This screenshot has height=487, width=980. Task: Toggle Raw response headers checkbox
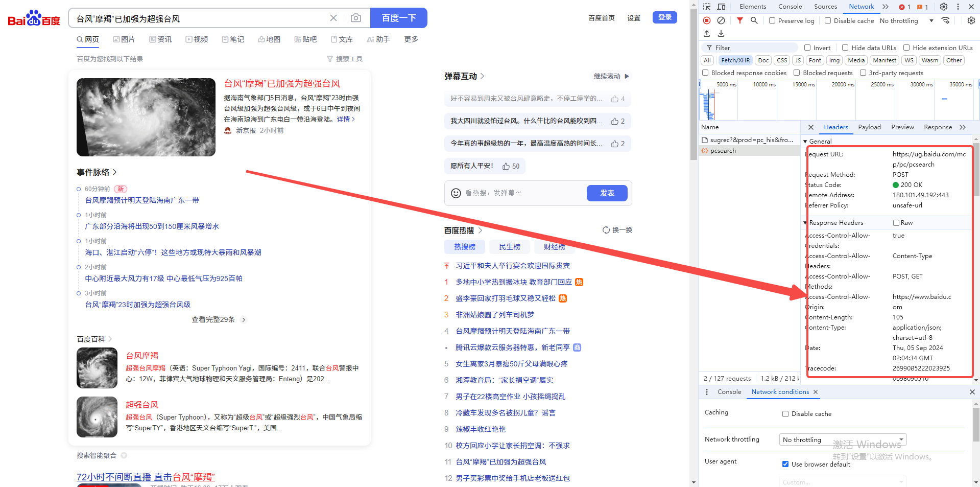click(x=896, y=223)
